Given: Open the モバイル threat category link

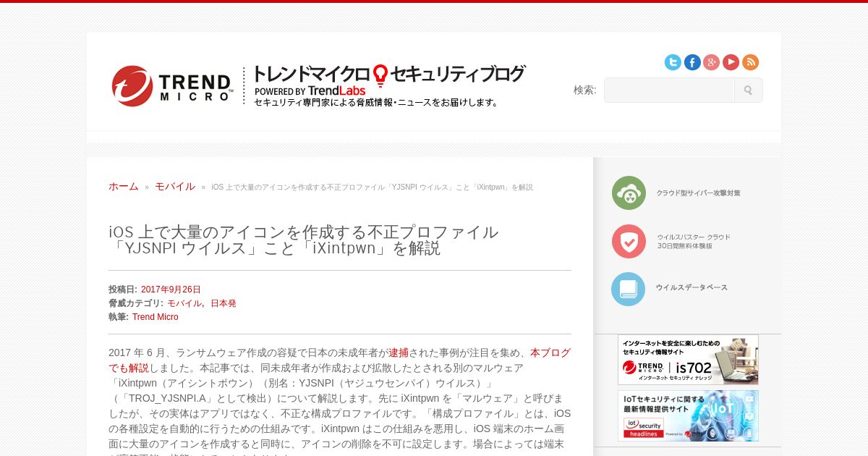Looking at the screenshot, I should (184, 303).
